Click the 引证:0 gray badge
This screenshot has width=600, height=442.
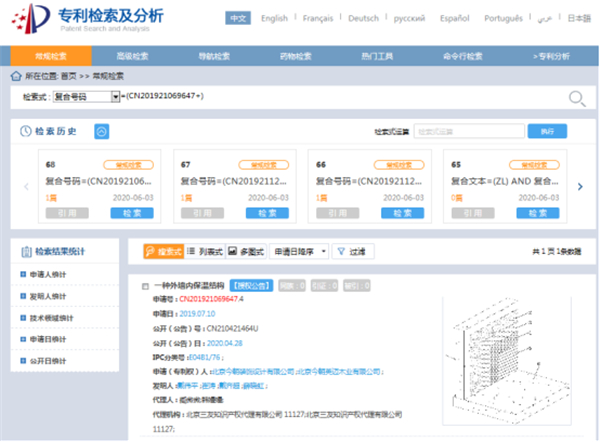point(324,285)
